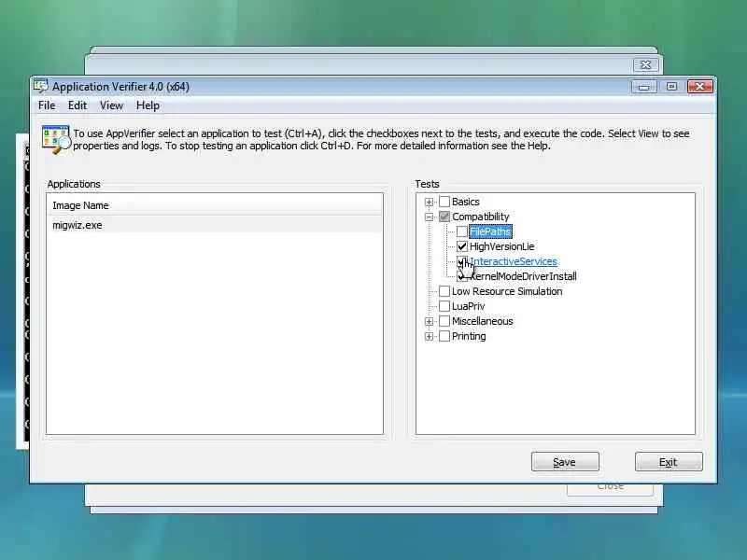
Task: Open the View menu
Action: [x=111, y=105]
